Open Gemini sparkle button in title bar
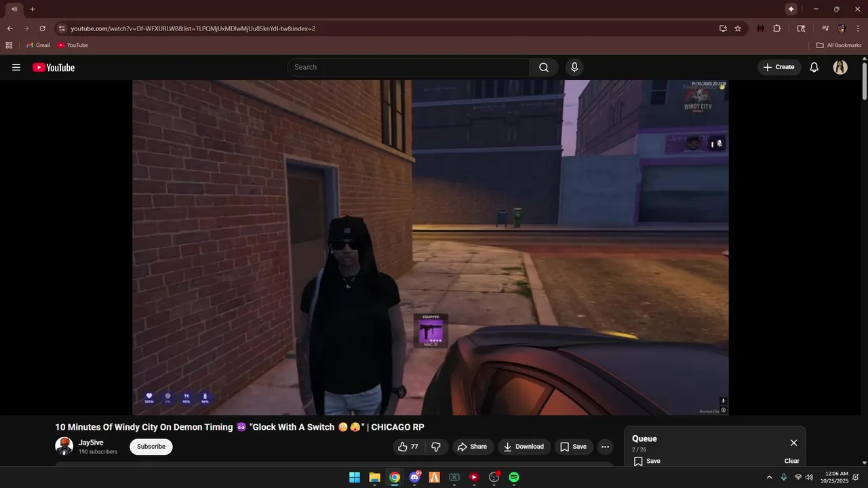Screen dimensions: 868x488 791,9
